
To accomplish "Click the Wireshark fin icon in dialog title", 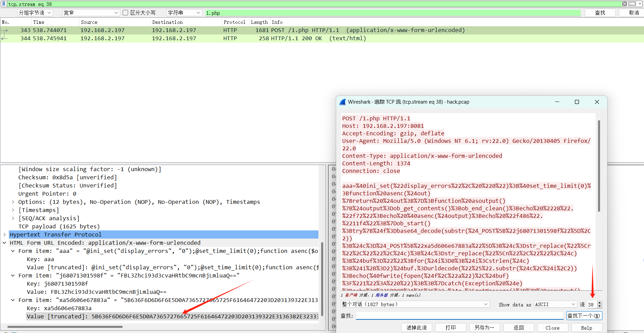I will pyautogui.click(x=343, y=102).
